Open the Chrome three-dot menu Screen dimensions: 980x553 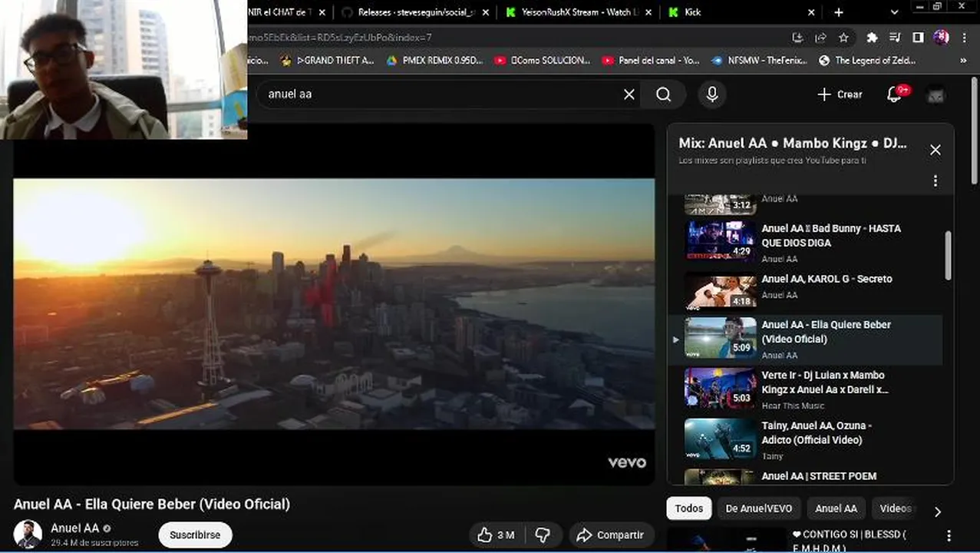[x=964, y=38]
